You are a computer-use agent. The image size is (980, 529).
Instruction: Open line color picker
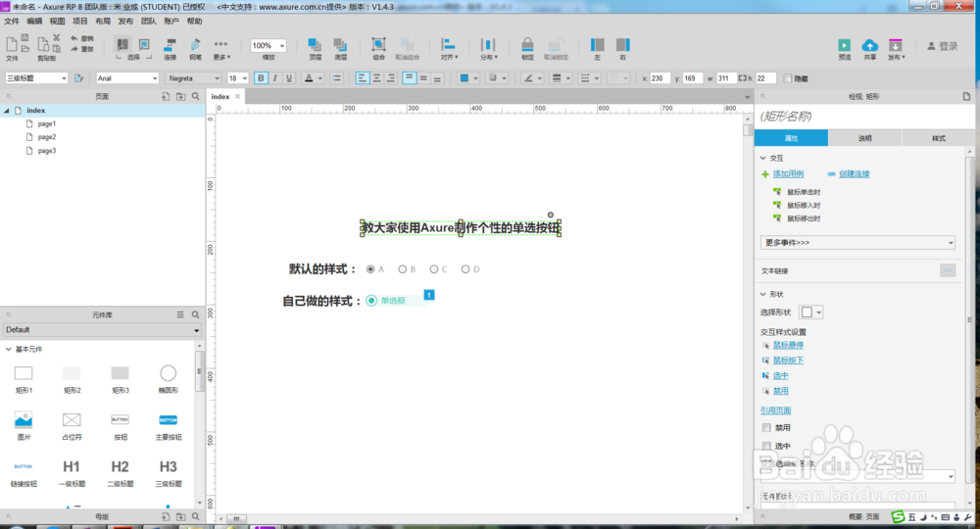532,78
